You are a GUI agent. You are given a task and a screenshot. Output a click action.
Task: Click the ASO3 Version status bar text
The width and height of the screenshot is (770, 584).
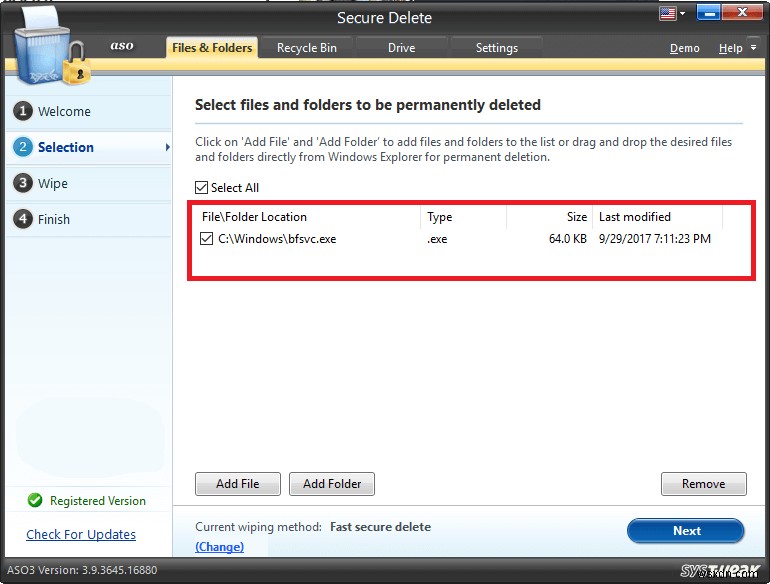[x=82, y=570]
